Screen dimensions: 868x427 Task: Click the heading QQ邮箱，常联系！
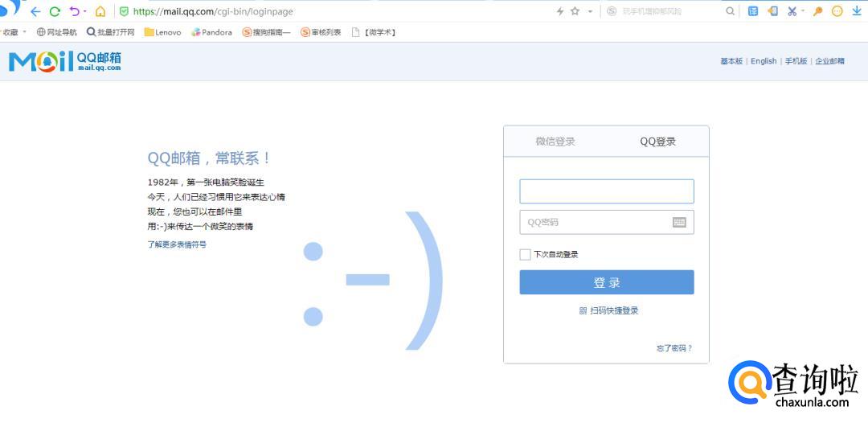(x=210, y=158)
